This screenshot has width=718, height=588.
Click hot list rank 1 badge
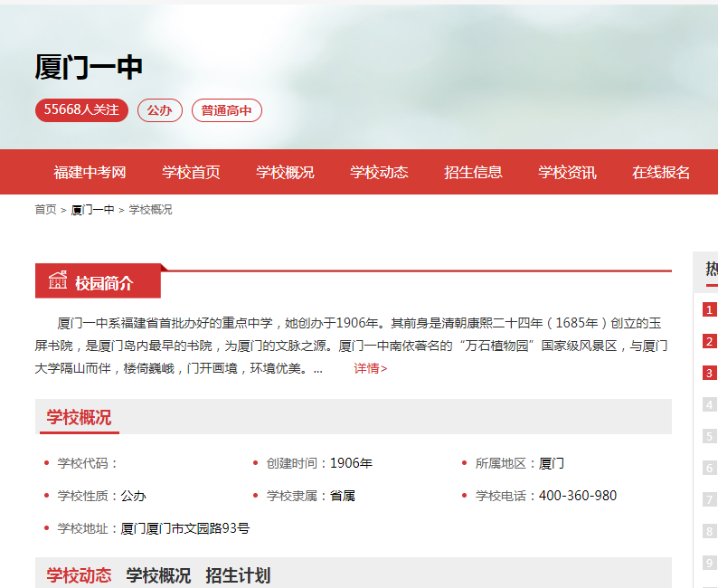[x=709, y=309]
